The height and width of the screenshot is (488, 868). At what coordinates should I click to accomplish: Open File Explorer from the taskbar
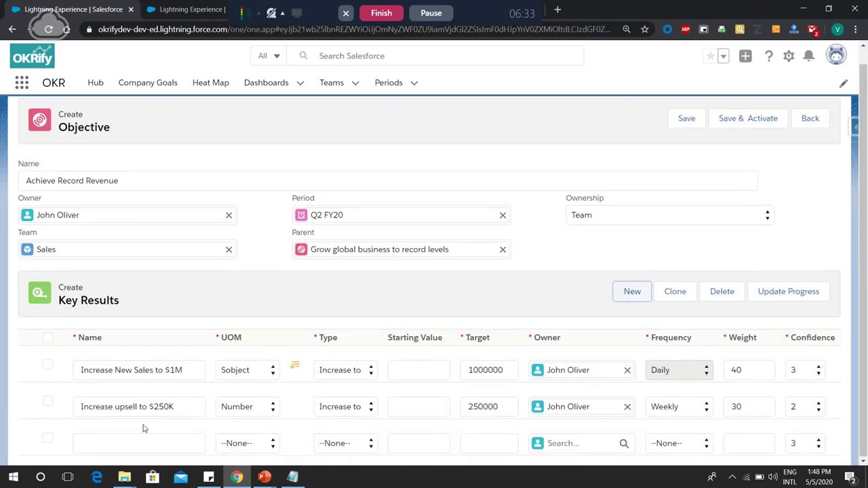(125, 476)
